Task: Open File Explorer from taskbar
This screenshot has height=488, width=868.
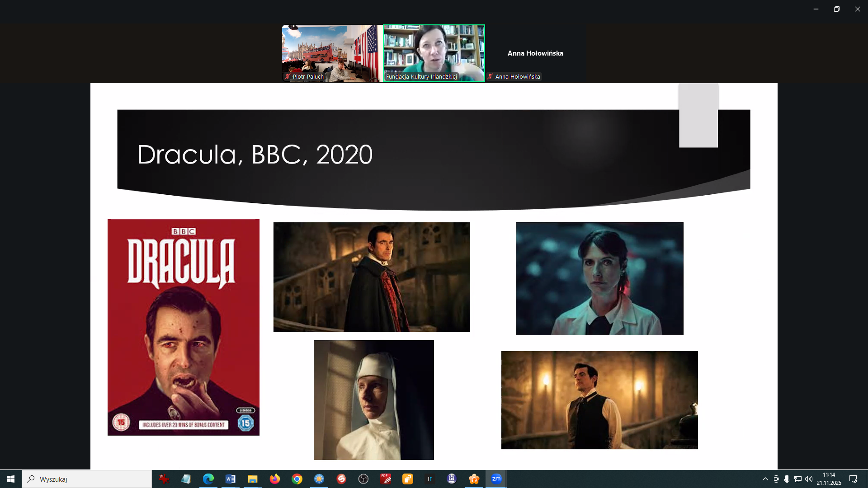Action: pos(252,479)
